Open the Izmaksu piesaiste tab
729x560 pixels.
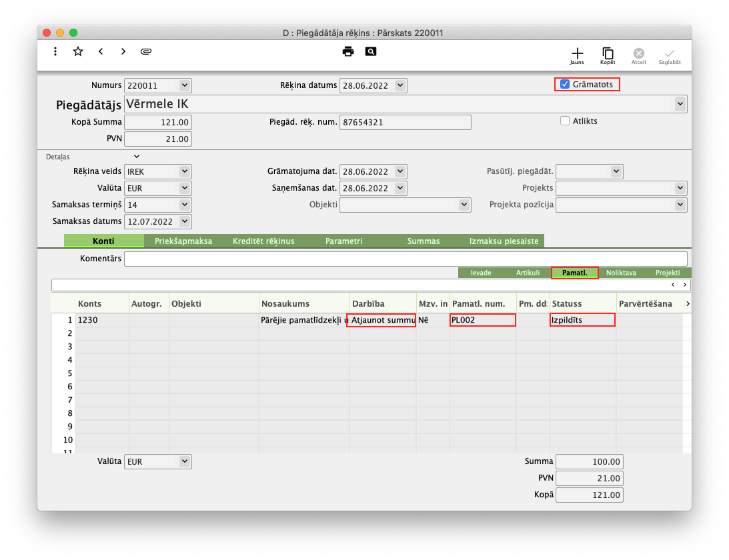[504, 241]
